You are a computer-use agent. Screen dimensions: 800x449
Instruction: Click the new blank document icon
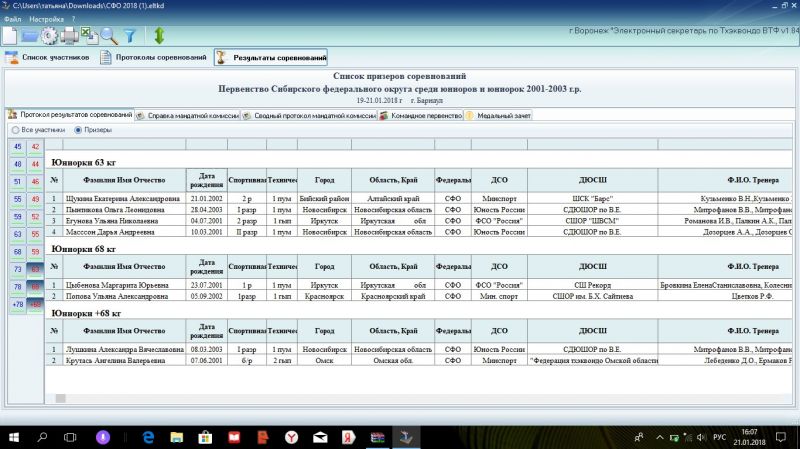click(10, 36)
